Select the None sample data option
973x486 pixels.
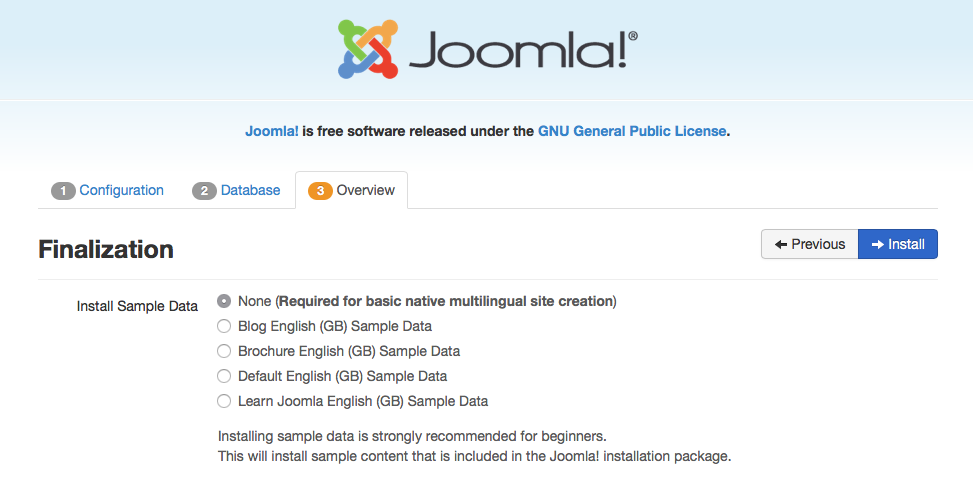224,301
